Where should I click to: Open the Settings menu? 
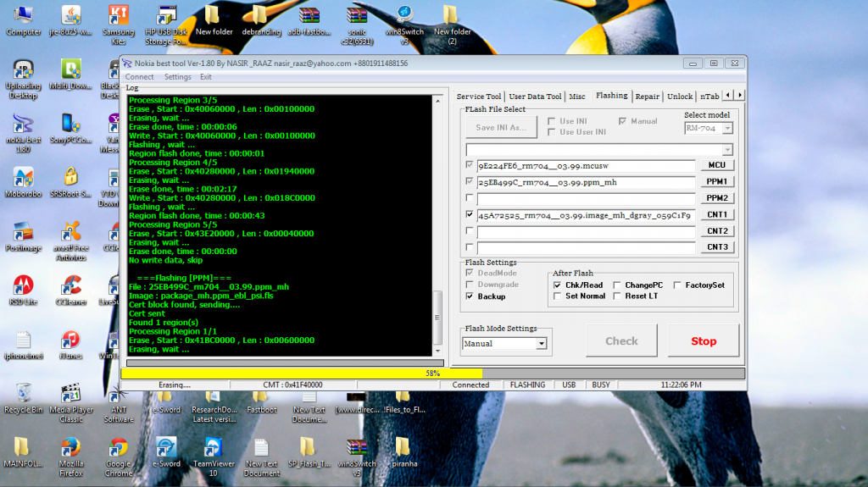tap(177, 77)
